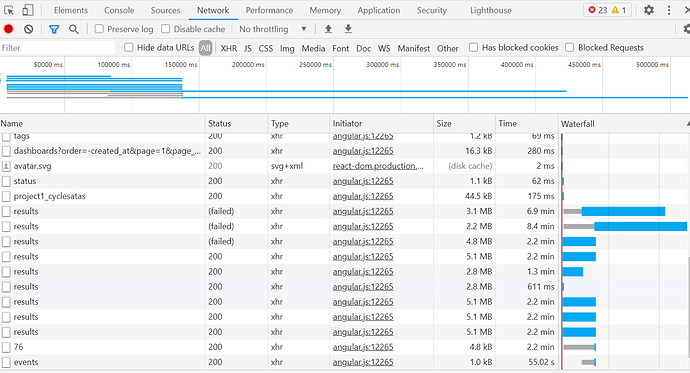Sort by the Time column header
The image size is (690, 373).
526,124
